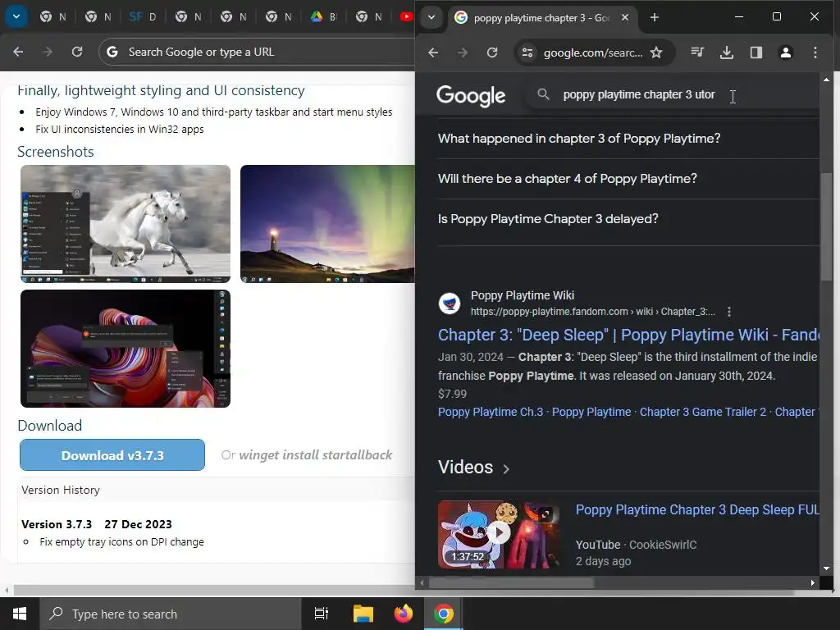Expand 'What happened in chapter 3 of Poppy Playtime?'
The image size is (840, 630).
coord(628,138)
